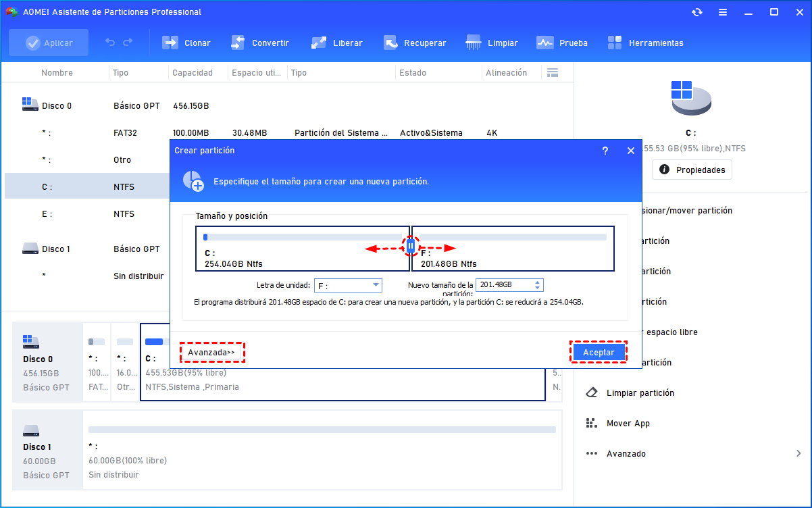Decrease partition size with down stepper
The width and height of the screenshot is (812, 508).
538,288
